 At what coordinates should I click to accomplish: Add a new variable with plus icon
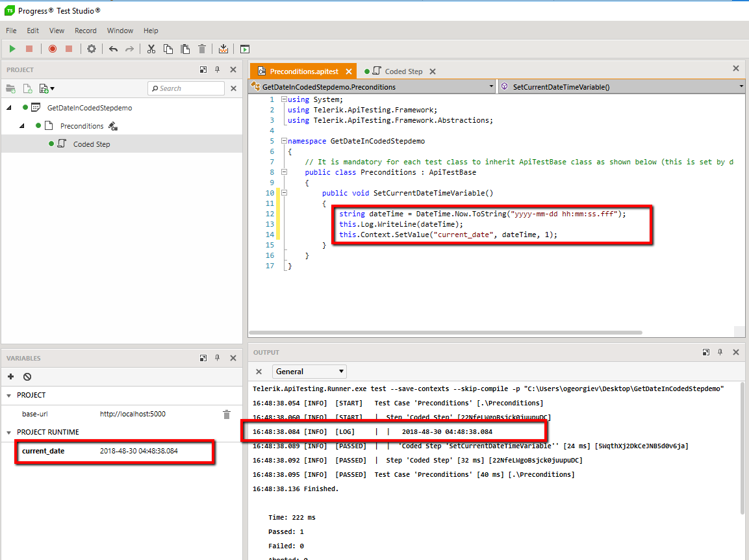coord(10,377)
